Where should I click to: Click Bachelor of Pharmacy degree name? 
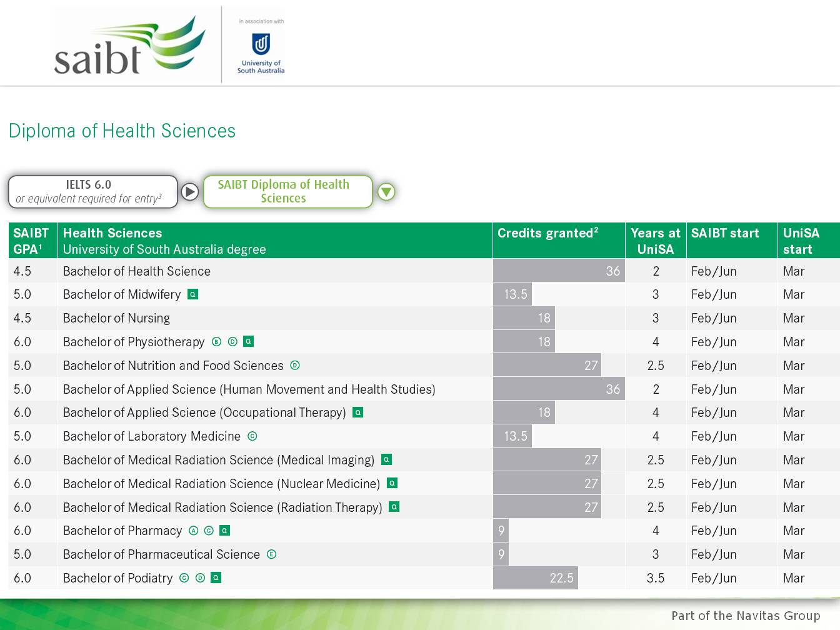[122, 531]
